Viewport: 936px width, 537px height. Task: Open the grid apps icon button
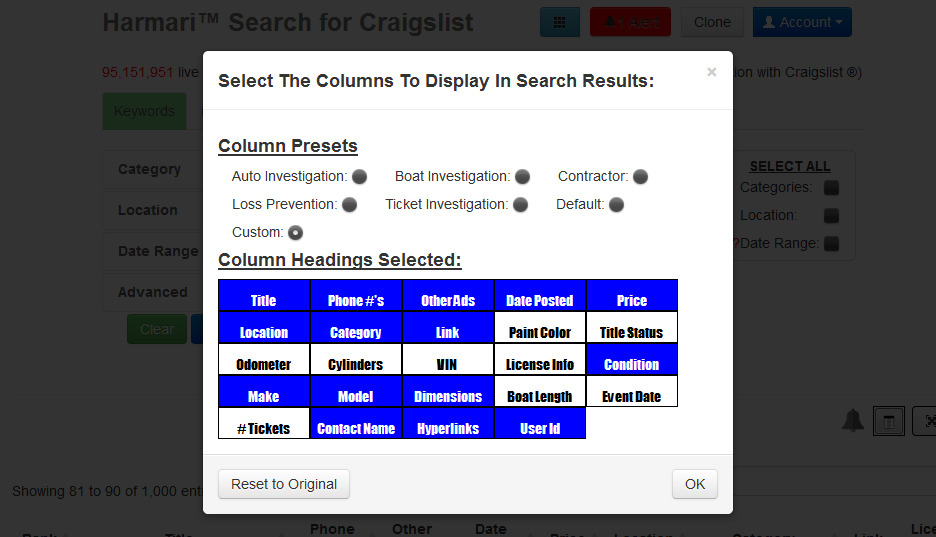560,22
